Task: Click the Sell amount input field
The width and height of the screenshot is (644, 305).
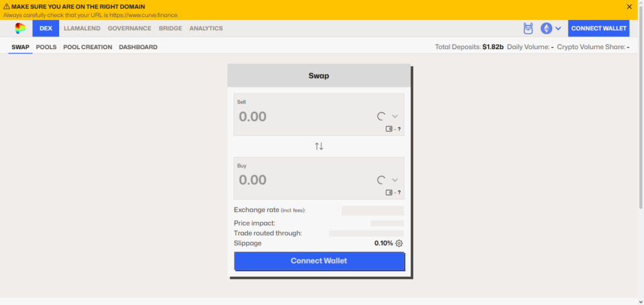Action: pyautogui.click(x=304, y=116)
